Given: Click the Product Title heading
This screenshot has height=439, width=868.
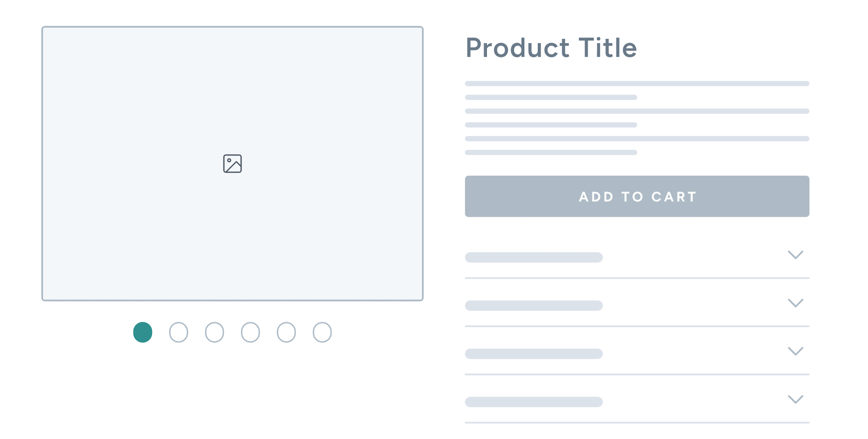Looking at the screenshot, I should (x=550, y=48).
